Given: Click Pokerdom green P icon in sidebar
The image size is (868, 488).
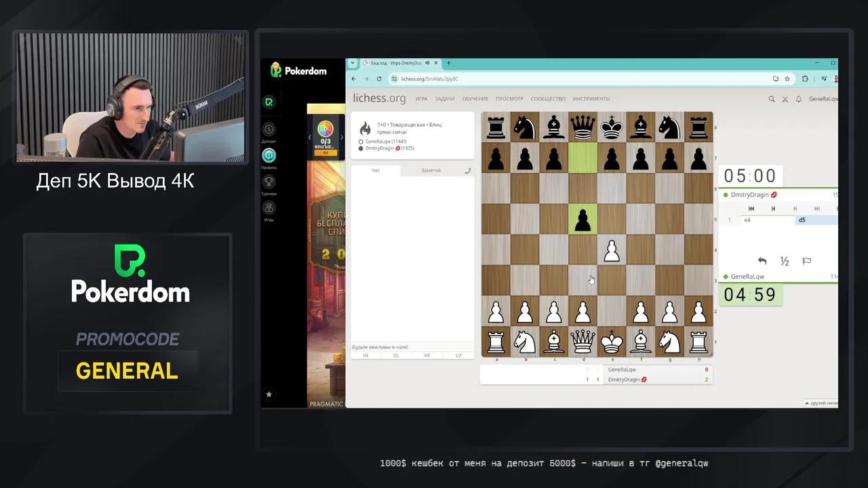Looking at the screenshot, I should tap(269, 102).
